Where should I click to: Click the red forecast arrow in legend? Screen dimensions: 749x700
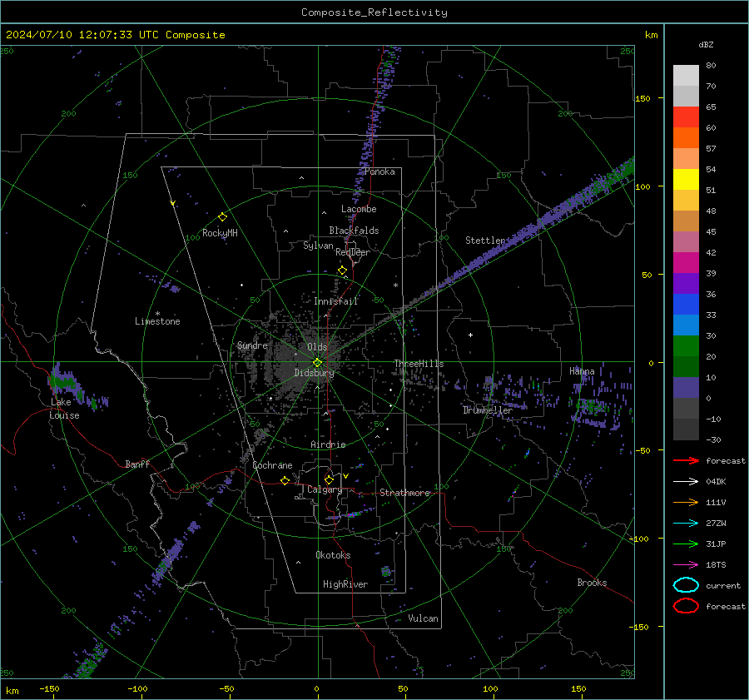(686, 460)
